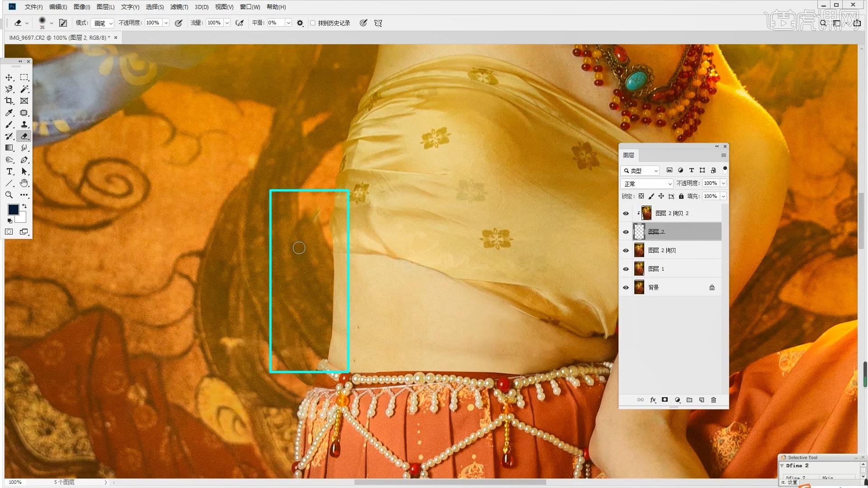The width and height of the screenshot is (868, 488).
Task: Expand the layer blend mode 正常 dropdown
Action: tap(647, 183)
